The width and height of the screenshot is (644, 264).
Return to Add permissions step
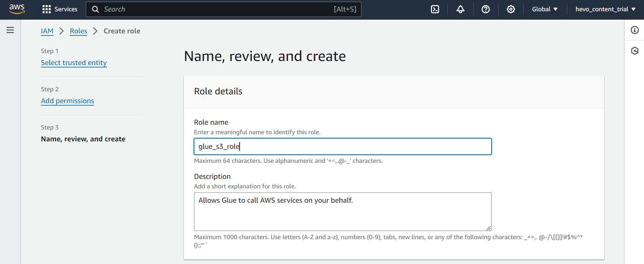pos(67,101)
